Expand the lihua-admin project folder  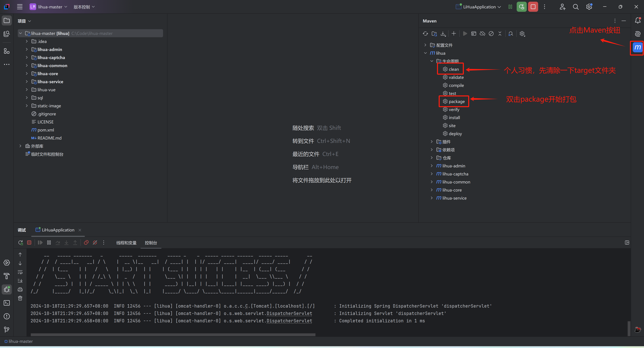27,49
